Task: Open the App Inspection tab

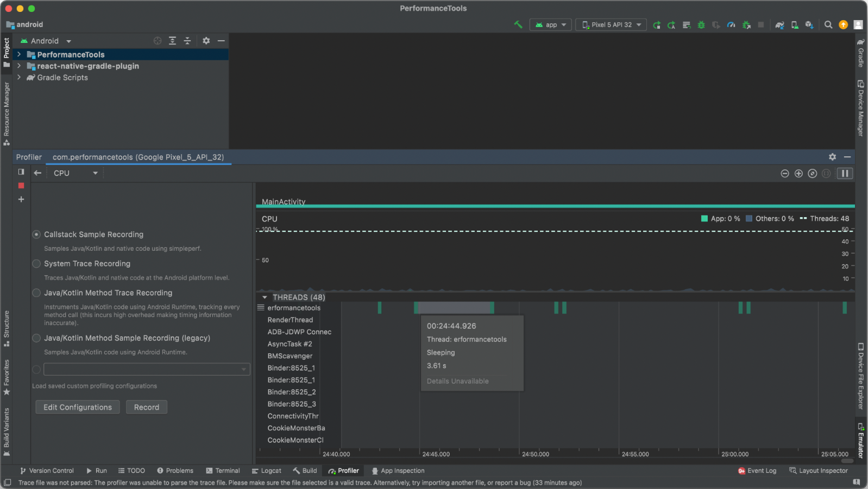Action: click(398, 471)
